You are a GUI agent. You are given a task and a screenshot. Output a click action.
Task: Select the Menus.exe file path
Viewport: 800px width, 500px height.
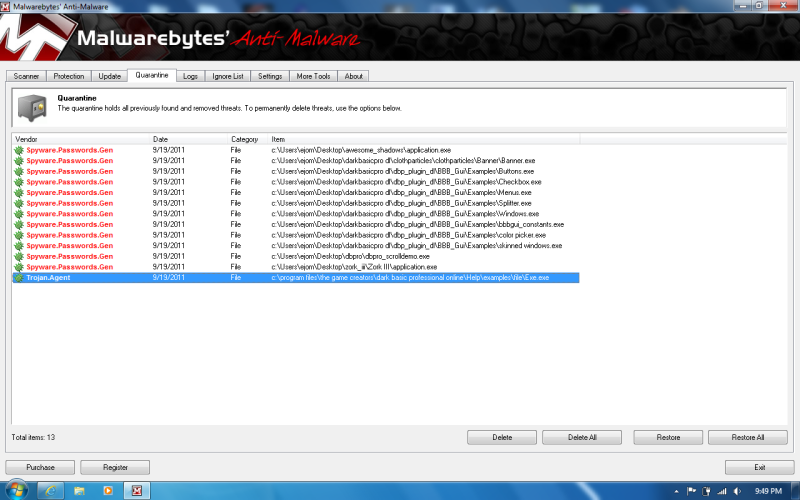coord(401,192)
